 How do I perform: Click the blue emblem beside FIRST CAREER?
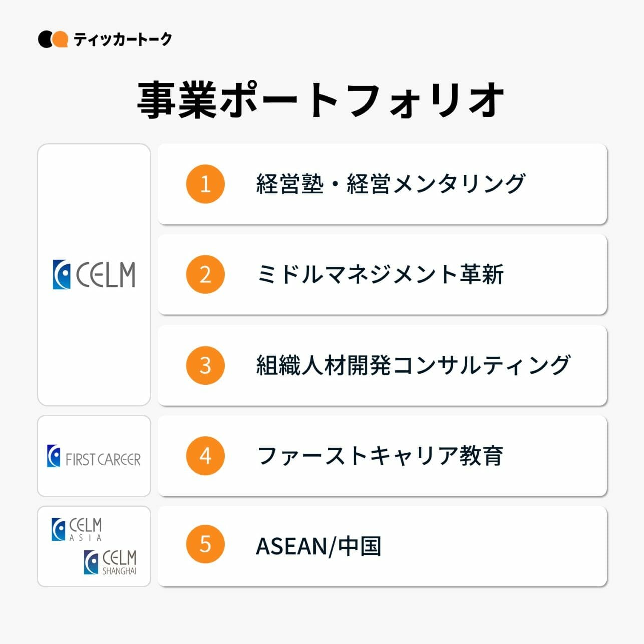coord(54,456)
